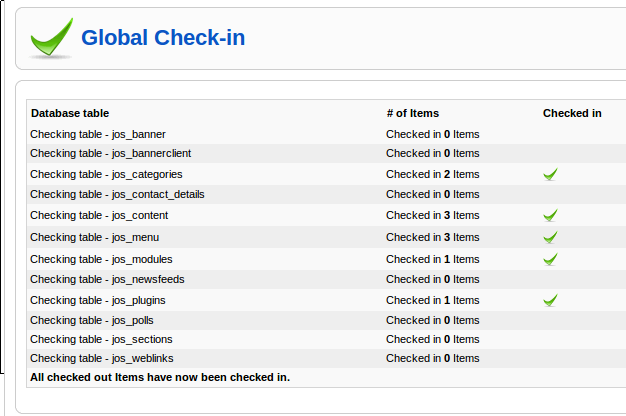626x416 pixels.
Task: Click the green checkmark in jos_content row
Action: [x=550, y=215]
